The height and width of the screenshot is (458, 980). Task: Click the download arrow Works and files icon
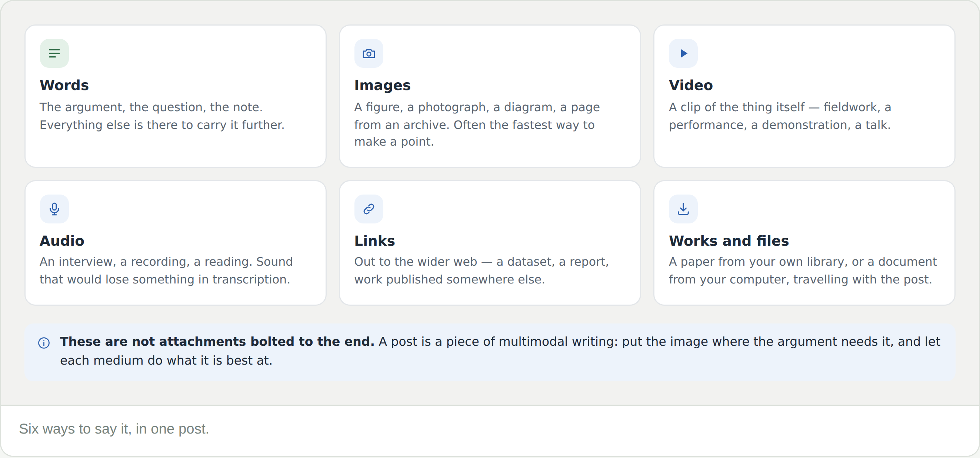(x=683, y=209)
